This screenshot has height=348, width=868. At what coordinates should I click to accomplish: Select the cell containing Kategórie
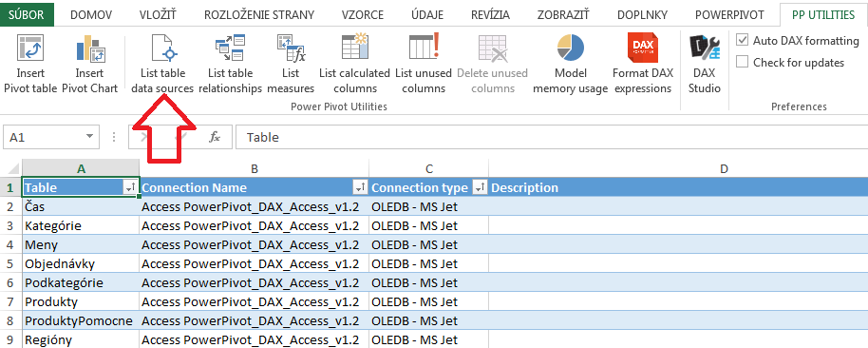coord(81,225)
